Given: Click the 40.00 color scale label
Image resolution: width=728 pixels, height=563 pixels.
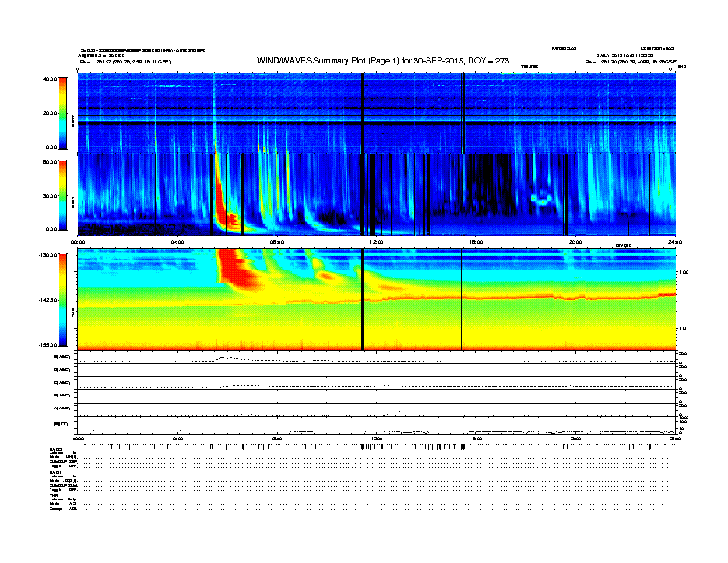Looking at the screenshot, I should tap(50, 79).
